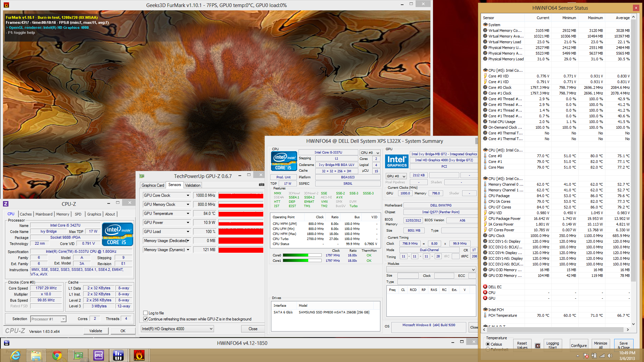Click the volume speaker tray icon
The width and height of the screenshot is (644, 362).
pos(609,356)
